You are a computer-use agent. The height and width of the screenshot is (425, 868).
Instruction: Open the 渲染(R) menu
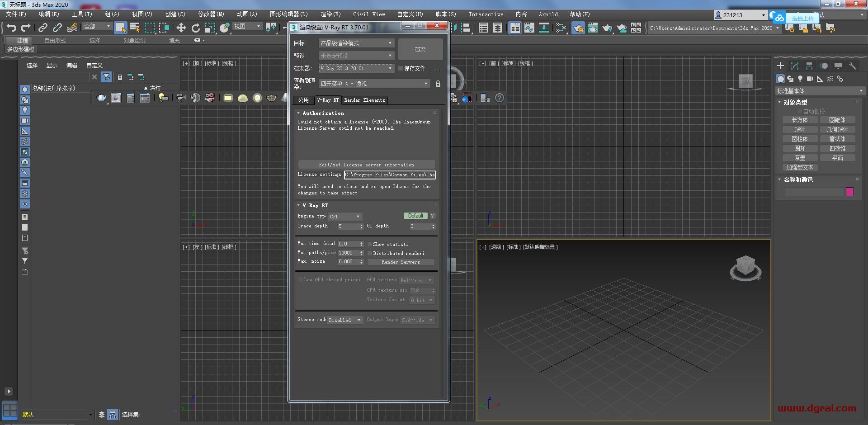point(331,14)
